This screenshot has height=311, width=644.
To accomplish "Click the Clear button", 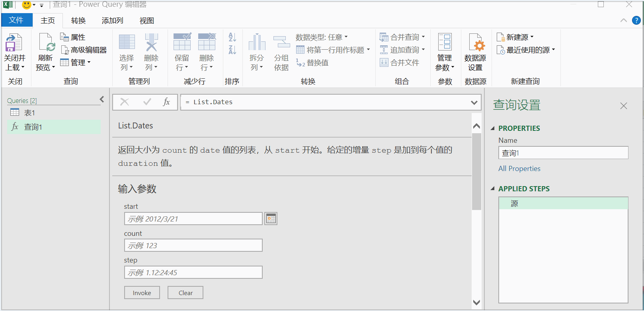I will pos(185,293).
